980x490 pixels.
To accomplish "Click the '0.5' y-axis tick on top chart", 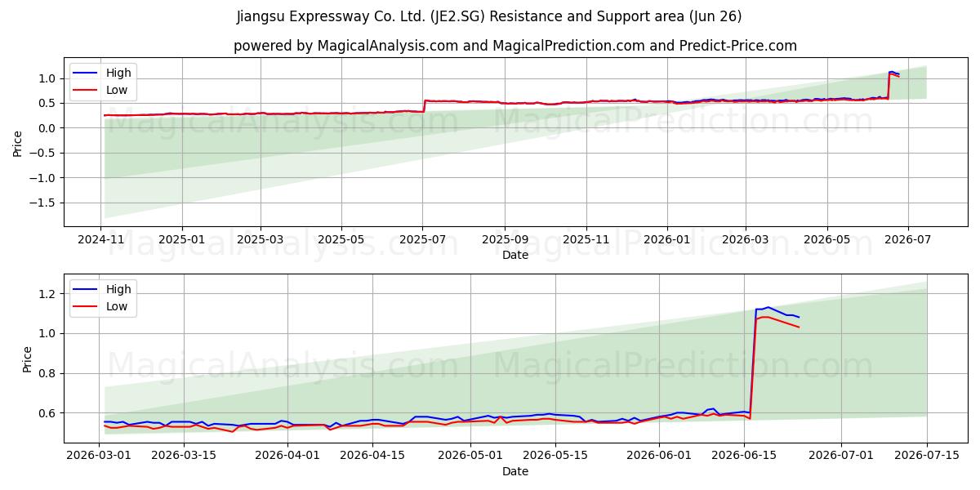I will (47, 103).
